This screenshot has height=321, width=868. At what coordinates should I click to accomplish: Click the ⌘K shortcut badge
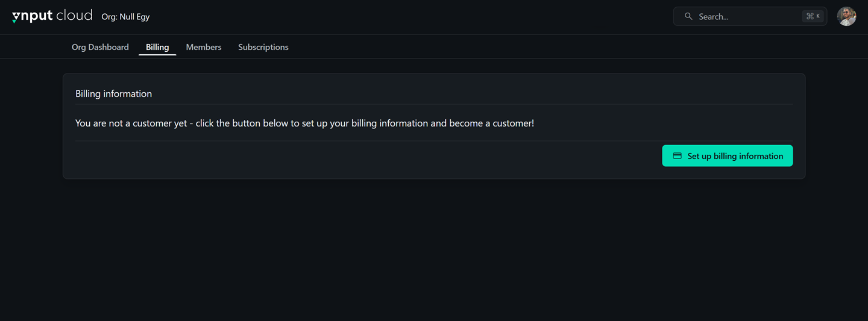813,16
